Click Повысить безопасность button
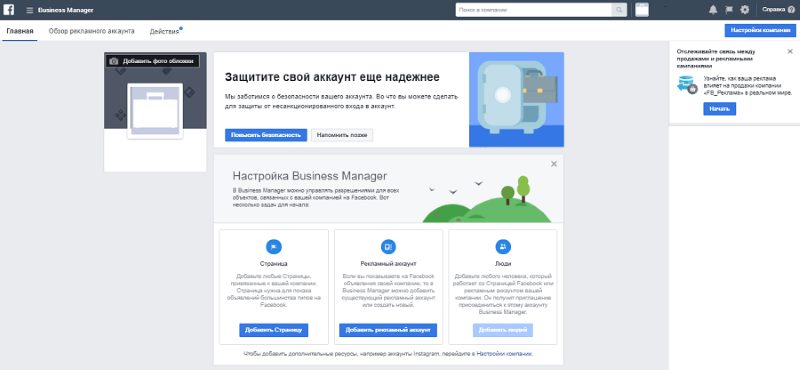 click(x=266, y=135)
